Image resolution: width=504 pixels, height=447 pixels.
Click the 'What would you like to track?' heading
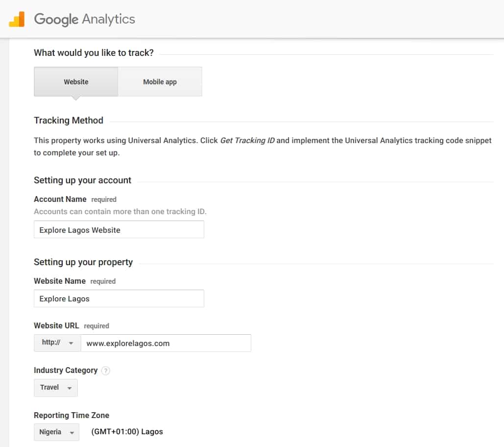coord(94,53)
